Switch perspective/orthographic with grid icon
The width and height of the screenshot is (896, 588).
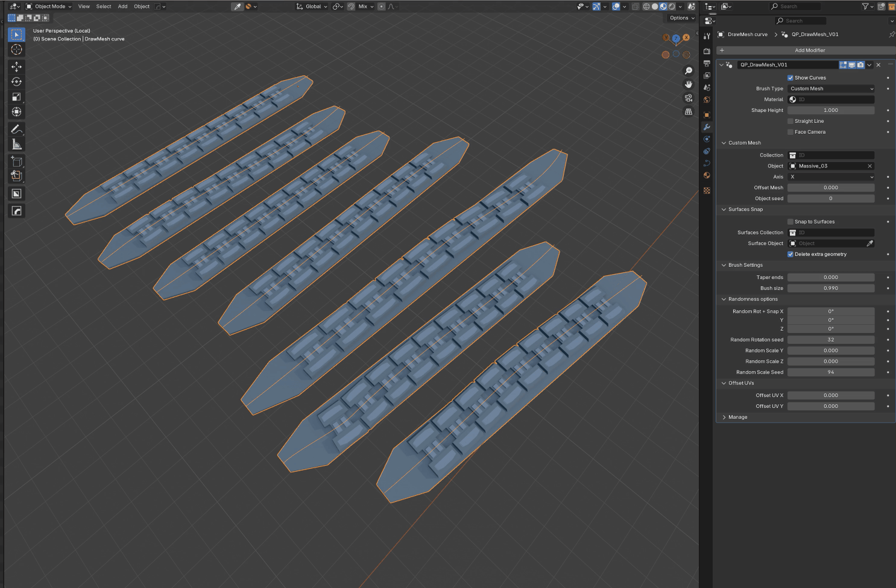(689, 111)
